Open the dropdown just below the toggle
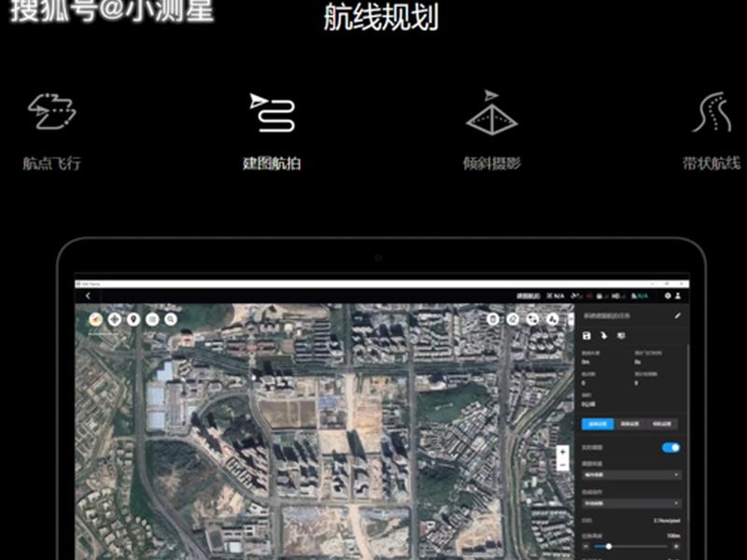 coord(631,475)
